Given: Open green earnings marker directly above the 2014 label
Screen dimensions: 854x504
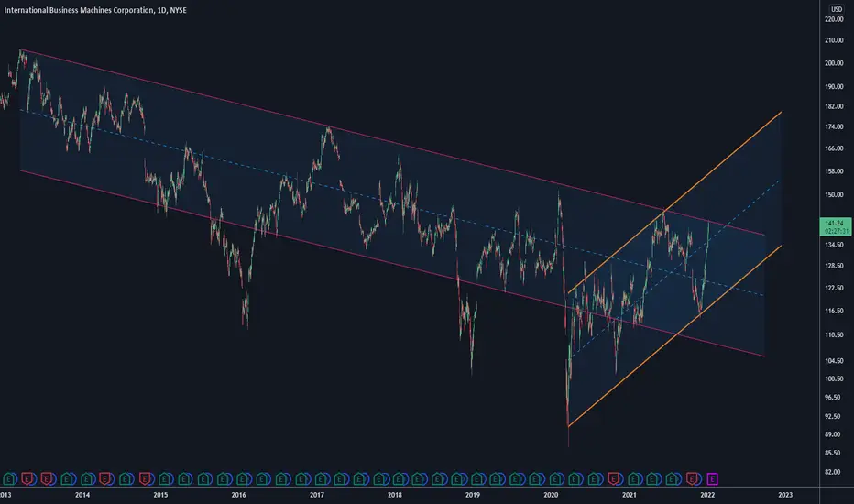Looking at the screenshot, I should [x=85, y=479].
